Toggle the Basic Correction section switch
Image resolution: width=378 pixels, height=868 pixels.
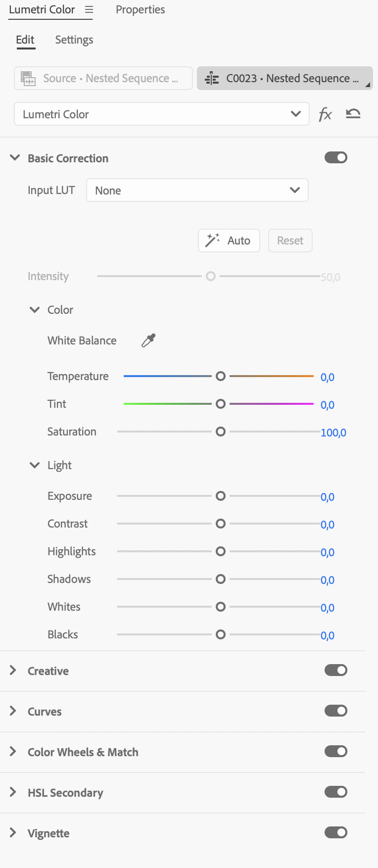336,158
